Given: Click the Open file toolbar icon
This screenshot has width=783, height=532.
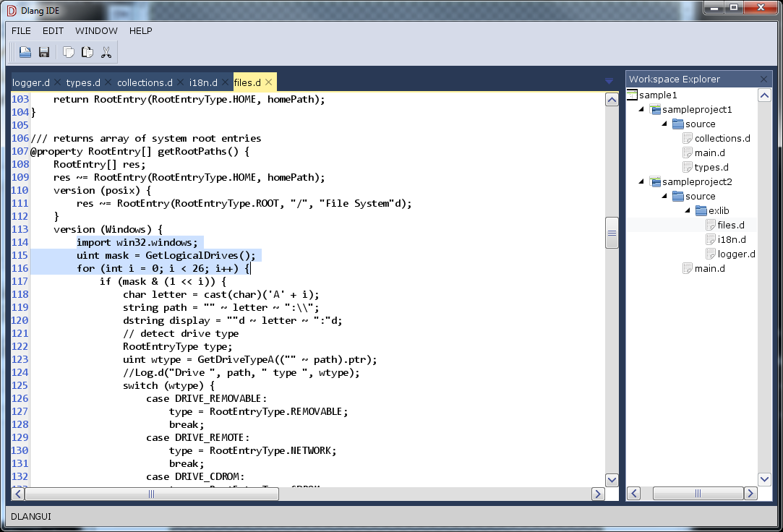Looking at the screenshot, I should pos(25,52).
